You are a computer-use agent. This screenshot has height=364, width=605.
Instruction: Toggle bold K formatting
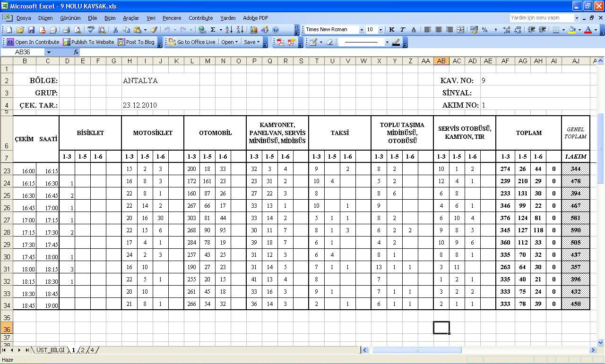(391, 30)
